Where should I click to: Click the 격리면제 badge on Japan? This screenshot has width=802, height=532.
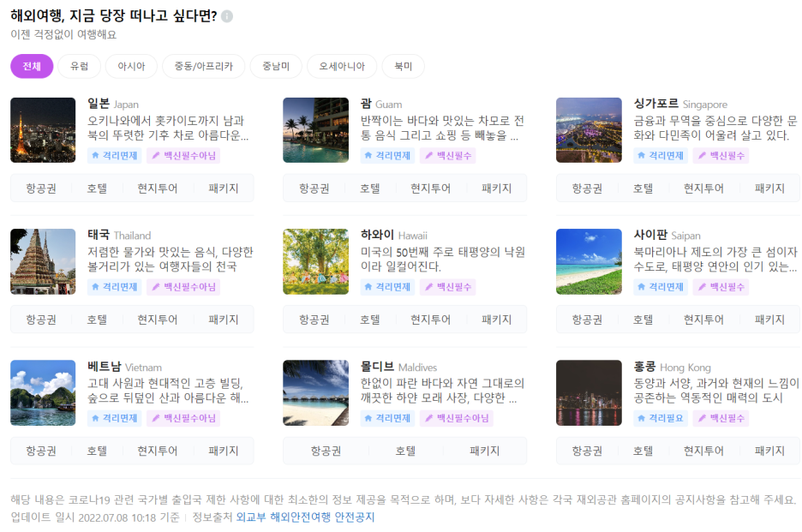[x=115, y=156]
